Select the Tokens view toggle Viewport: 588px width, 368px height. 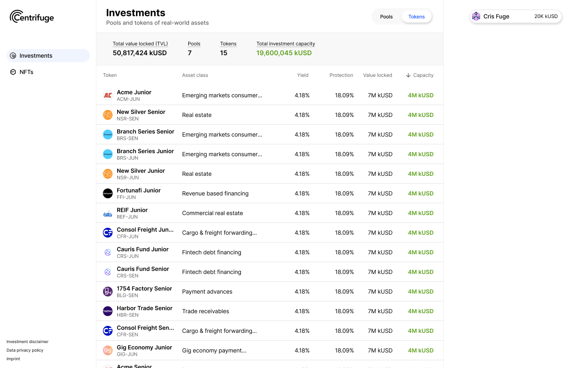coord(416,17)
